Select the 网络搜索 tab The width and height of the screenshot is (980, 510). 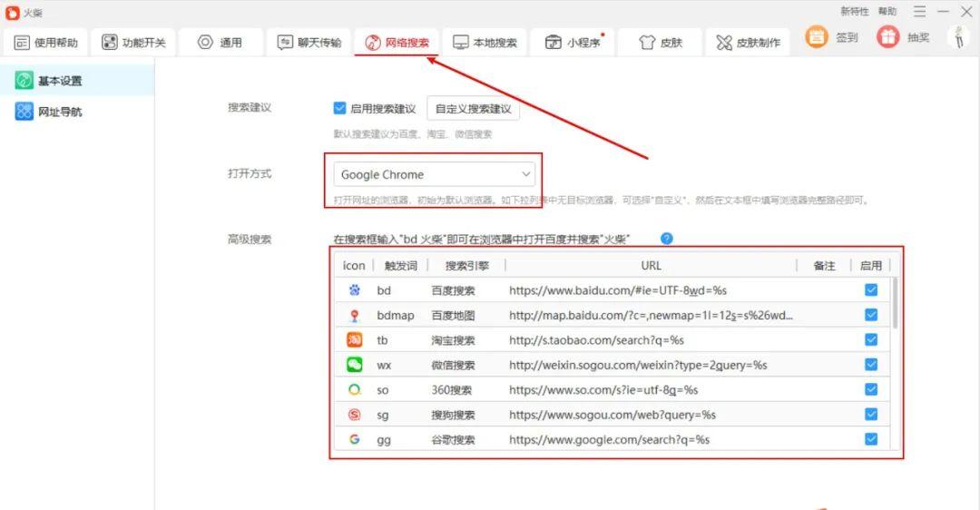click(397, 43)
